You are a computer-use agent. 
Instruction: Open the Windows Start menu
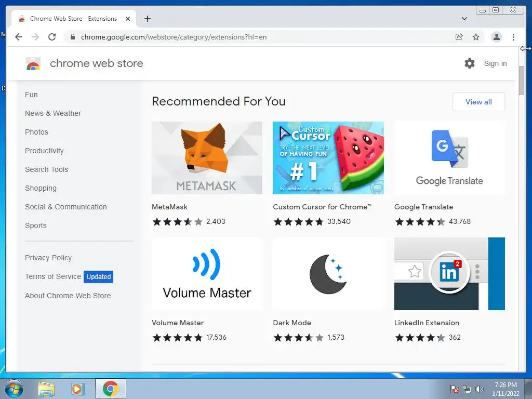tap(14, 389)
